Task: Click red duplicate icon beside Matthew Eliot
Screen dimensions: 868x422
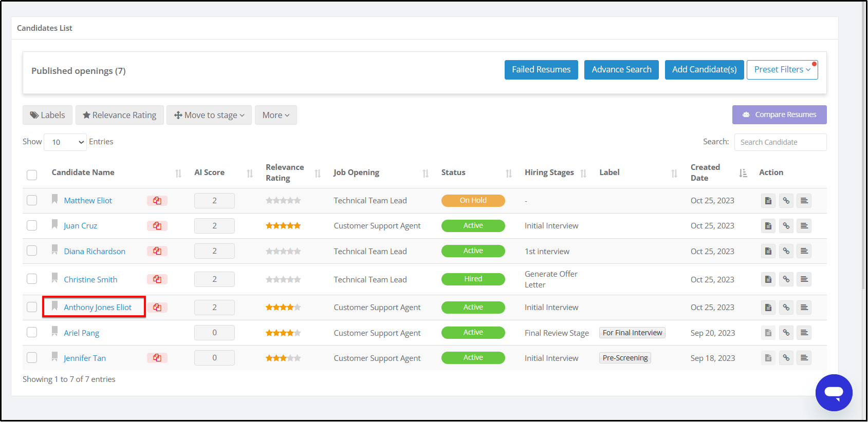Action: tap(157, 201)
